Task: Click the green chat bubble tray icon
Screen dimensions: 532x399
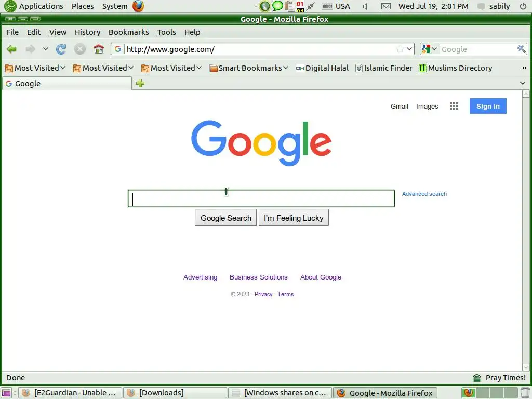Action: pyautogui.click(x=277, y=6)
